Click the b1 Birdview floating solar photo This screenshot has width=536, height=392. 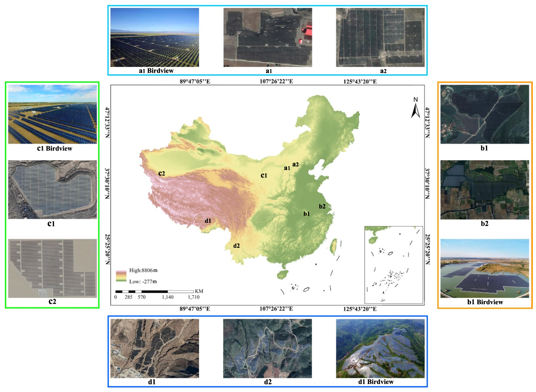pyautogui.click(x=484, y=268)
